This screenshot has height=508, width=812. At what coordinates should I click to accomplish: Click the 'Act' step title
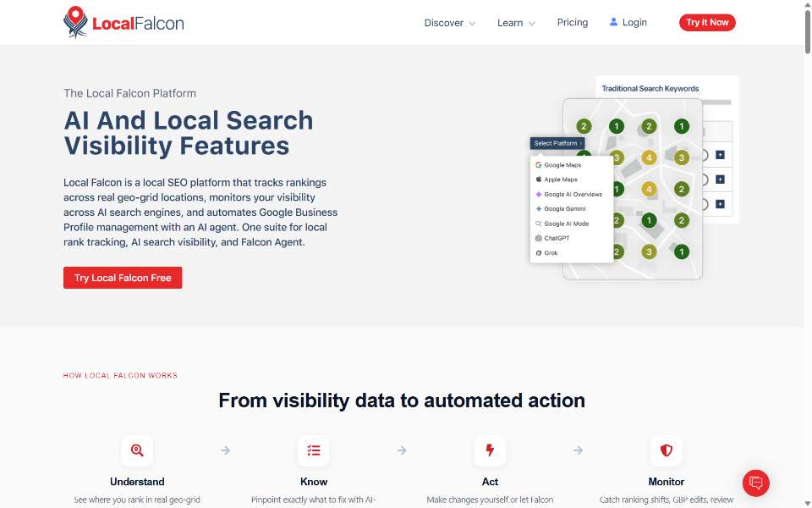click(490, 482)
